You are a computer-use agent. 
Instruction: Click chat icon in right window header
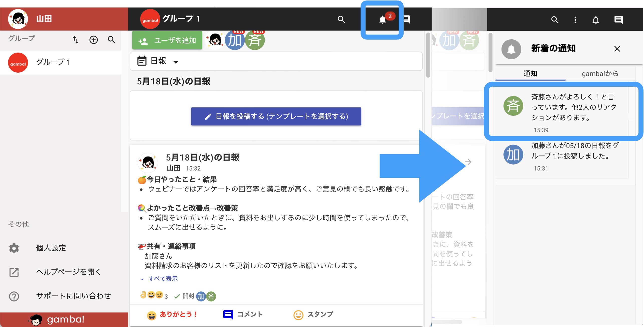tap(619, 20)
